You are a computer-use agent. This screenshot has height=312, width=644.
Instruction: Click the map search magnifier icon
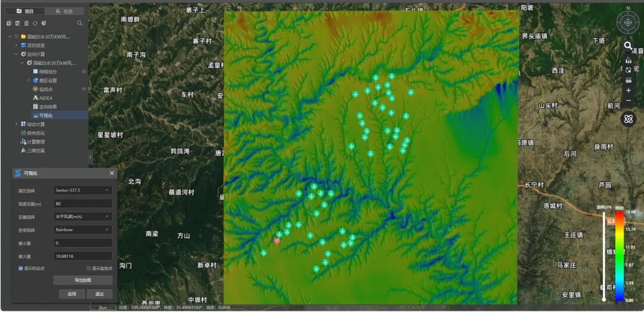628,45
